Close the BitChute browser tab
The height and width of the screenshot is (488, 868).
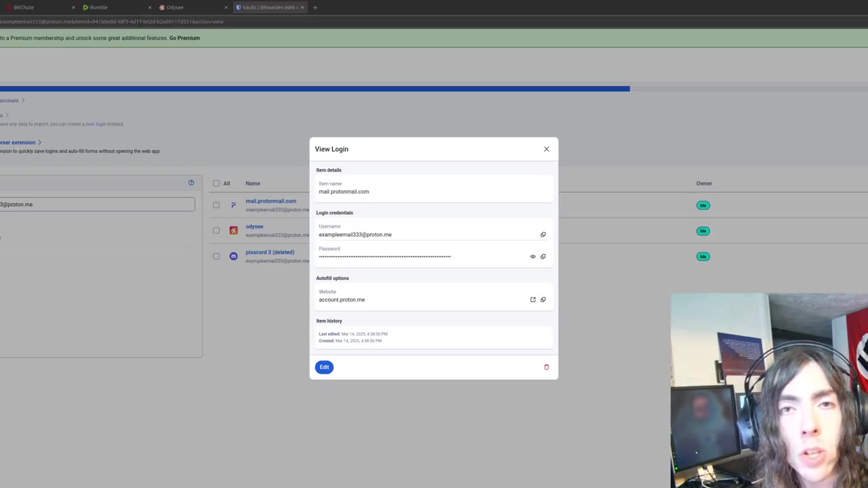(73, 7)
